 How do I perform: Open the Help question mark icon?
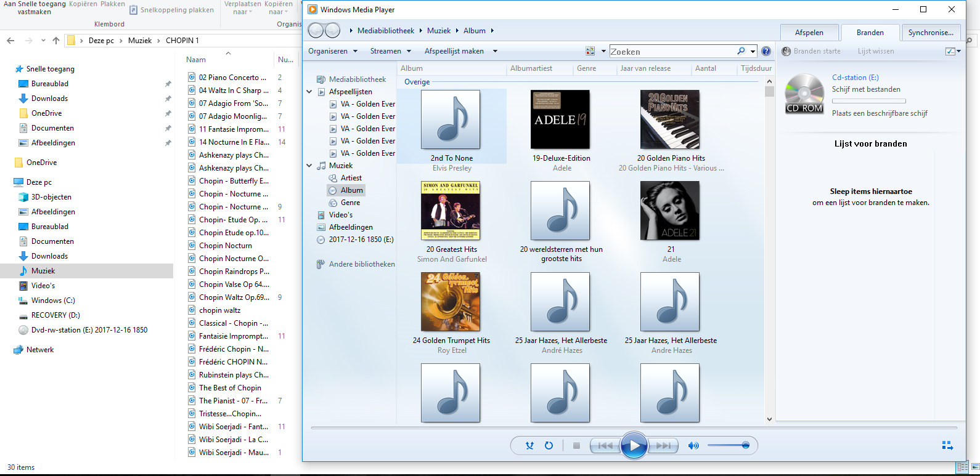[x=766, y=51]
